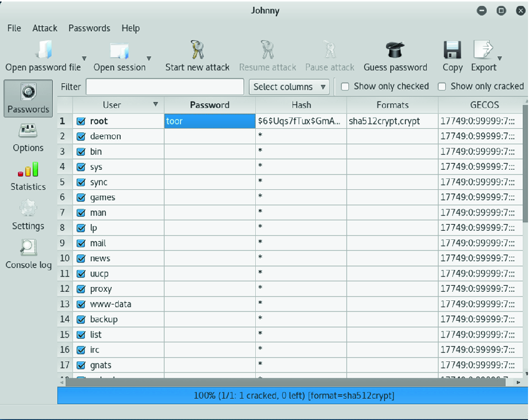Expand Open password file dropdown arrow

tap(84, 59)
